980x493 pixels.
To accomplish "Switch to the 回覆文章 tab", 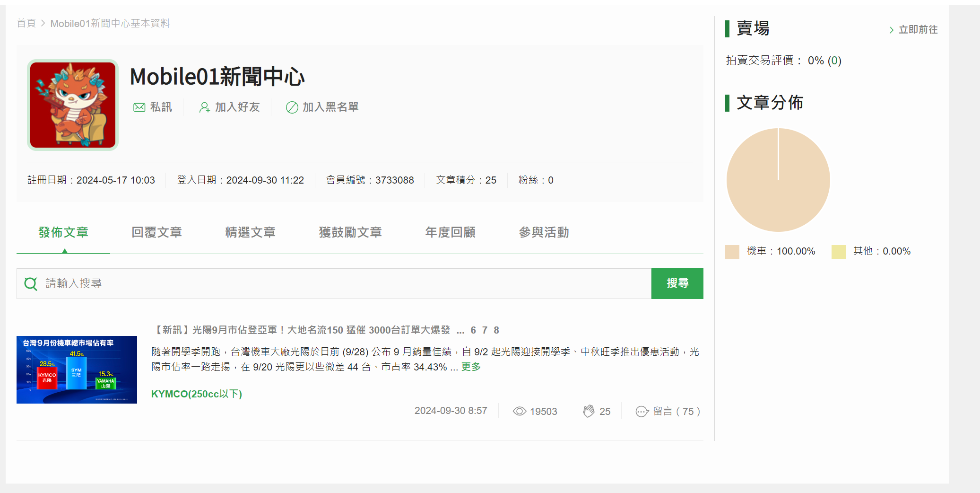I will [x=156, y=232].
